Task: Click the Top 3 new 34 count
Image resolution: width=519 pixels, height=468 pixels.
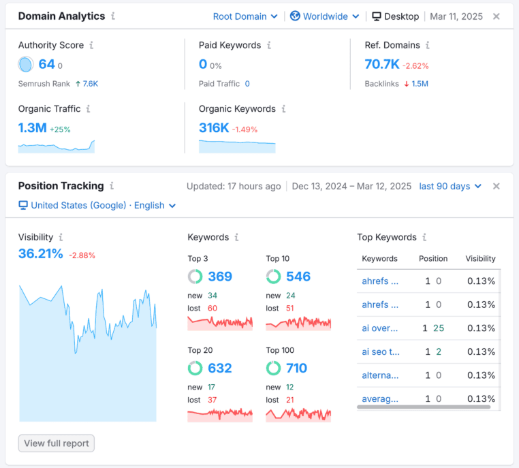Action: (x=212, y=296)
